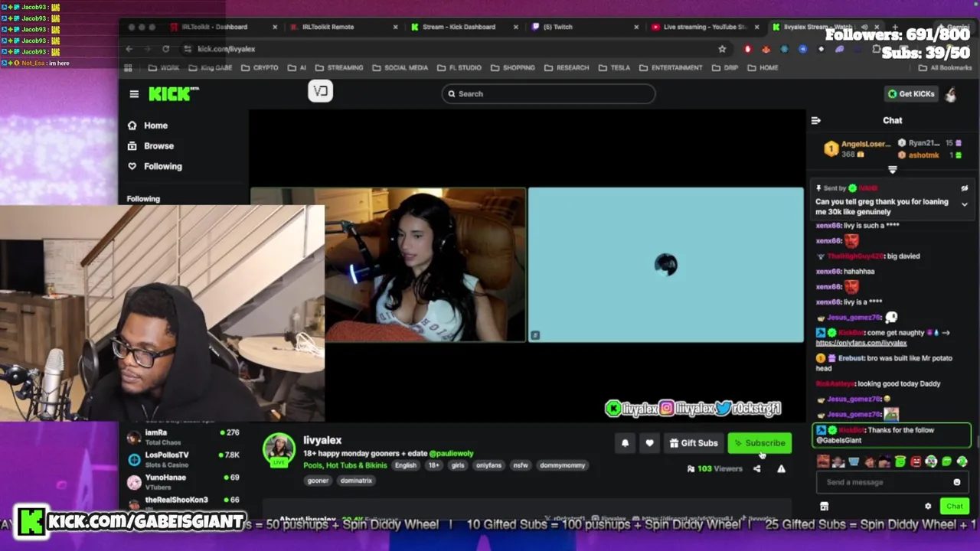Open iamRa channel in following list
The width and height of the screenshot is (980, 551).
[184, 436]
